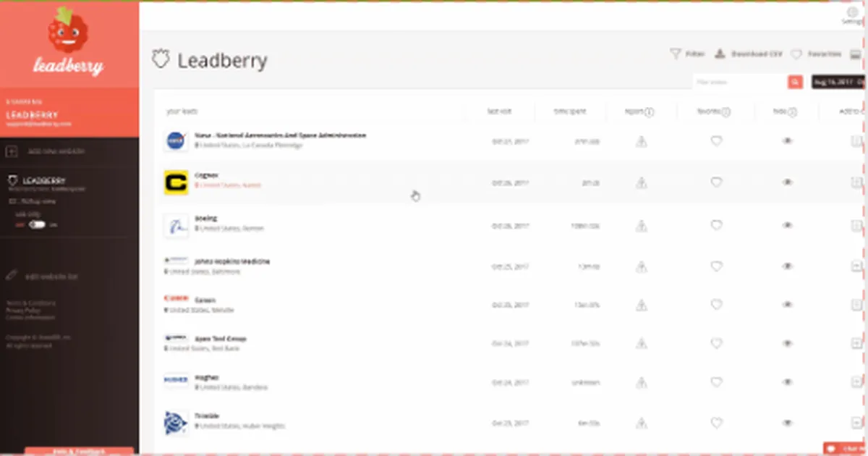
Task: Favorite the Cognex lead with heart icon
Action: tap(716, 182)
